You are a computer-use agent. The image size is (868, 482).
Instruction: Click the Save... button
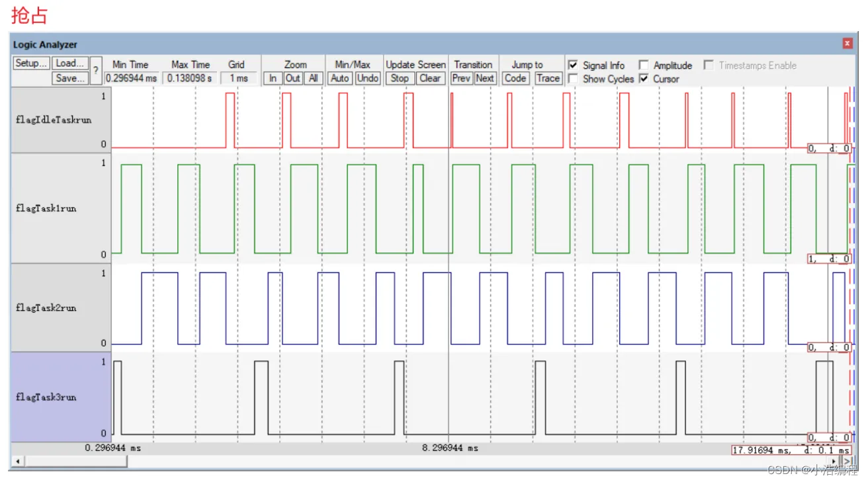[70, 78]
